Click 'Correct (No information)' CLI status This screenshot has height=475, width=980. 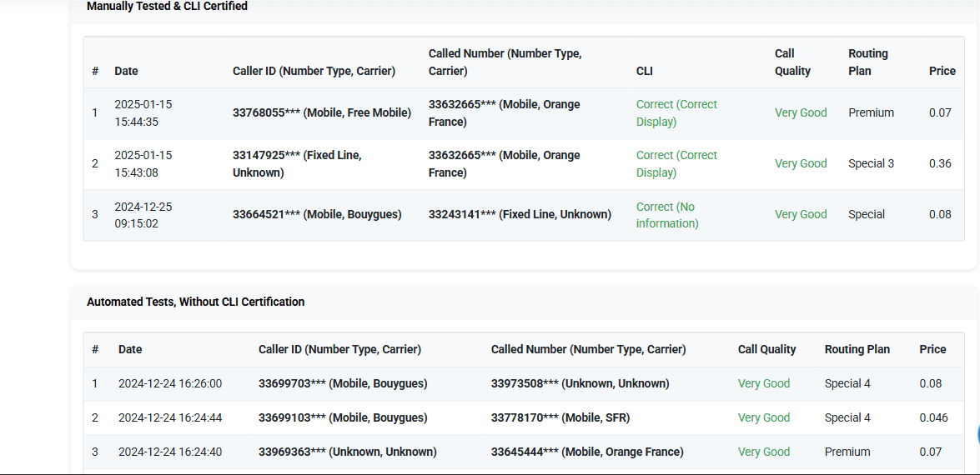(x=666, y=215)
